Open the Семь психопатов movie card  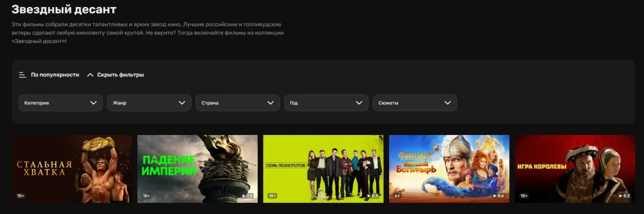click(x=323, y=169)
